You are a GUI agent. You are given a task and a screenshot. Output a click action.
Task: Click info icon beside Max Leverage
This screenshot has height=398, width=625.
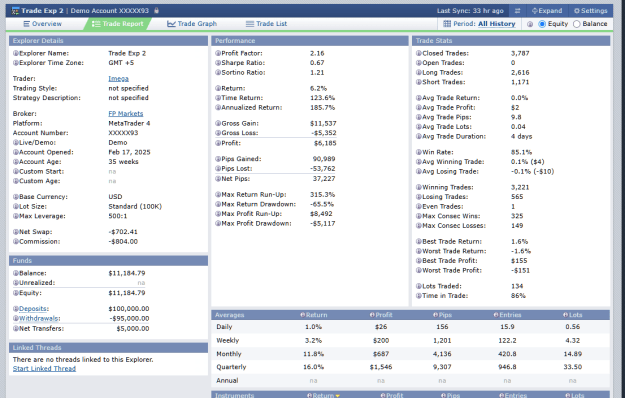16,216
